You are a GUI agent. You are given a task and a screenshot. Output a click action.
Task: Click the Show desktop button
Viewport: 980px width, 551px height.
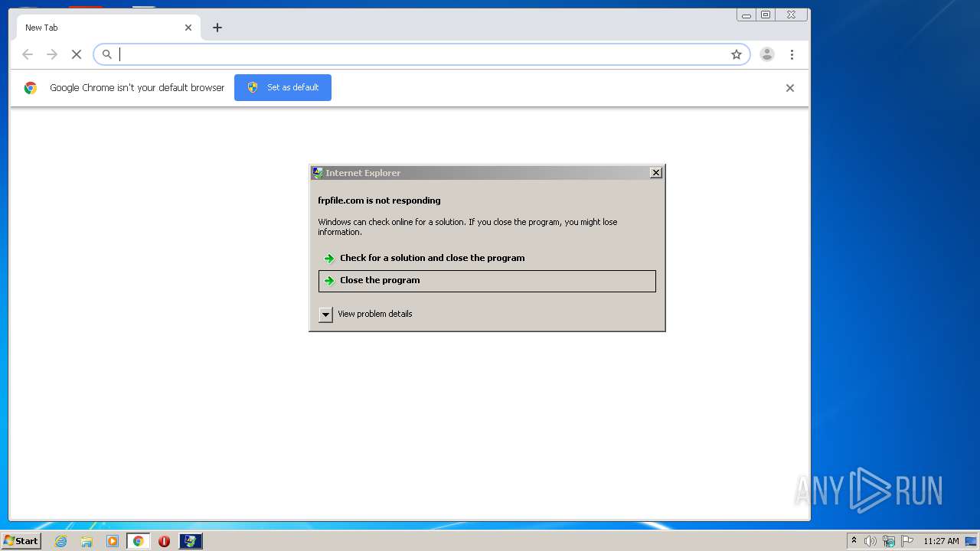pos(972,541)
